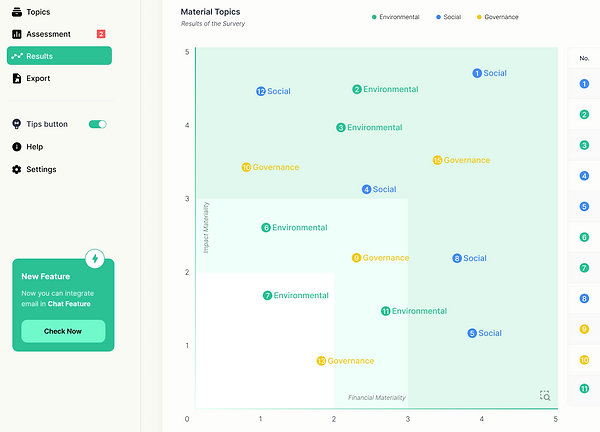
Task: Toggle the Tips button switch
Action: pyautogui.click(x=98, y=124)
